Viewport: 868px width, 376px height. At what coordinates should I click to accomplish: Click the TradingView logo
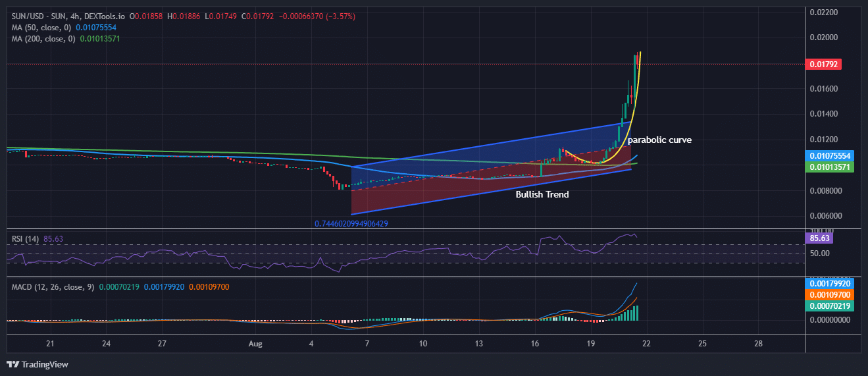click(x=38, y=364)
